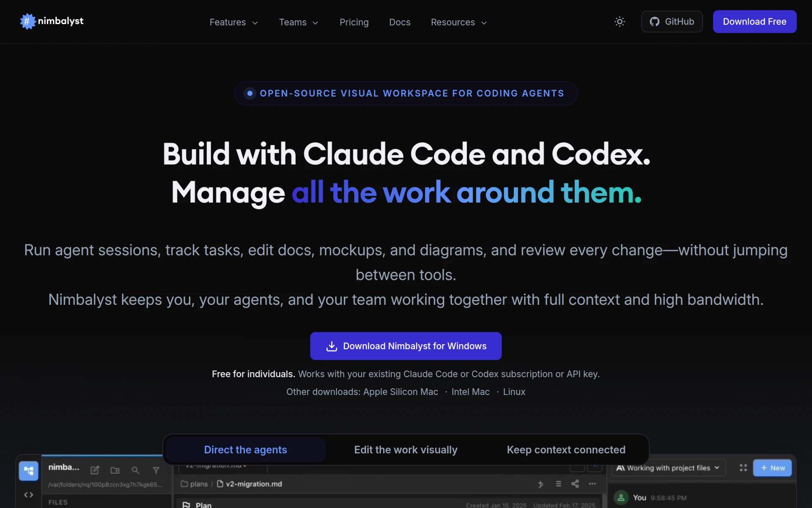Click the nimbalyst logo icon

click(28, 21)
